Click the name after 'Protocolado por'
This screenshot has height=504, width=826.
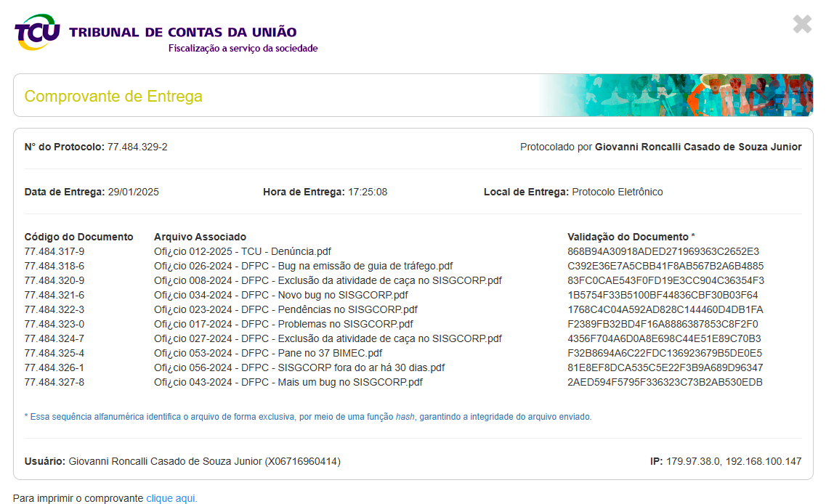coord(698,147)
